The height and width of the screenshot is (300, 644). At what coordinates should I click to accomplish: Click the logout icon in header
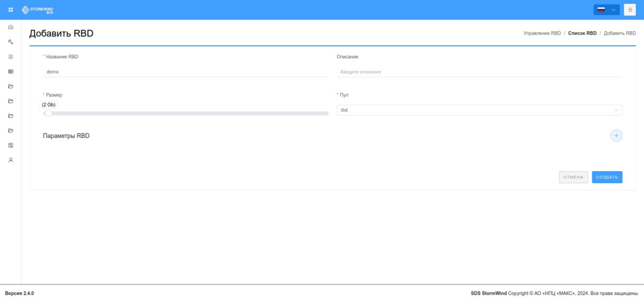(629, 10)
